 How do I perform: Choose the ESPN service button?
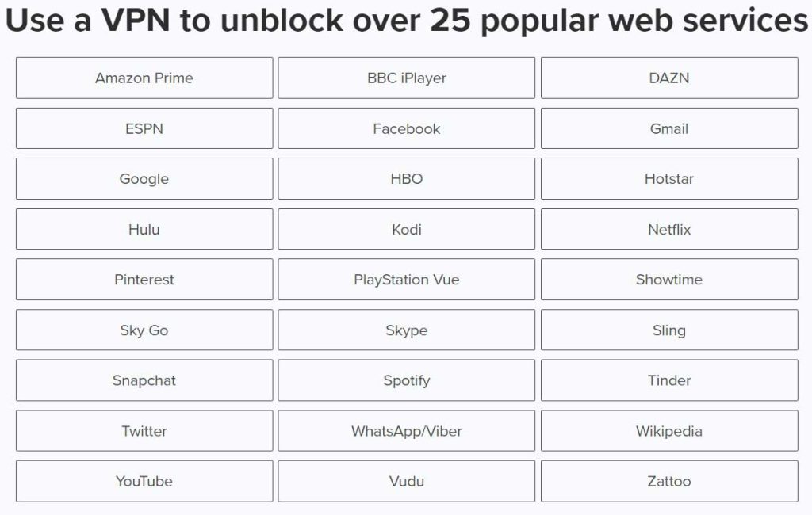(x=144, y=128)
